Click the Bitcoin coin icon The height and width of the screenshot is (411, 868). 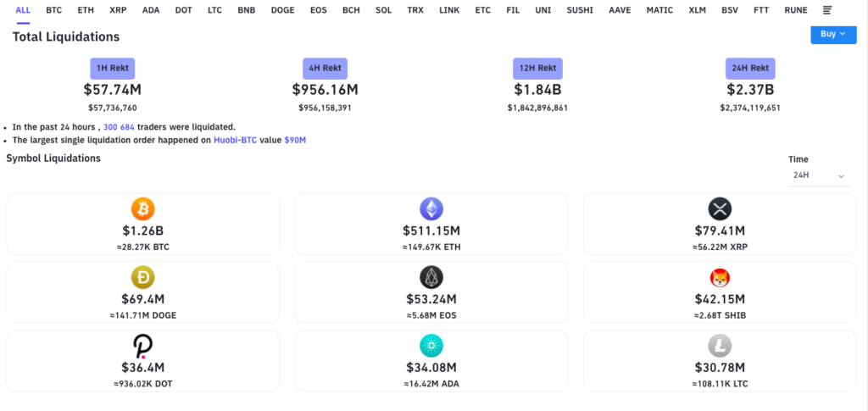[143, 208]
